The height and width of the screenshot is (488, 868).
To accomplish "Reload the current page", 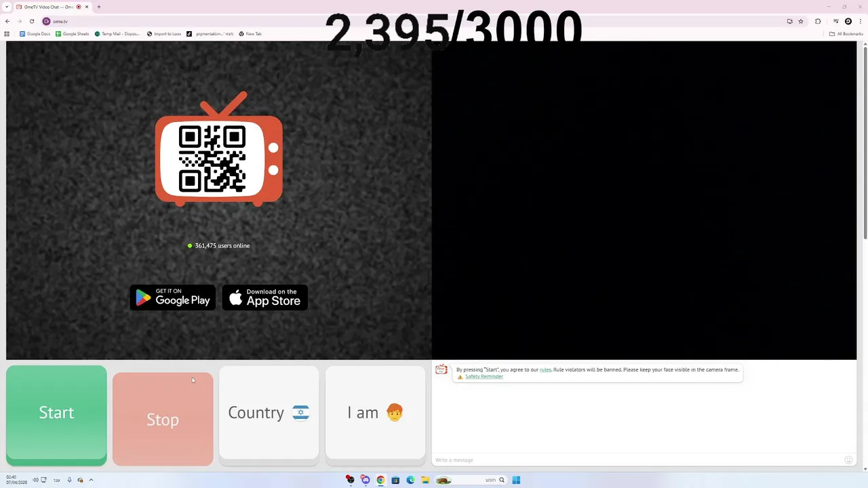I will click(31, 21).
